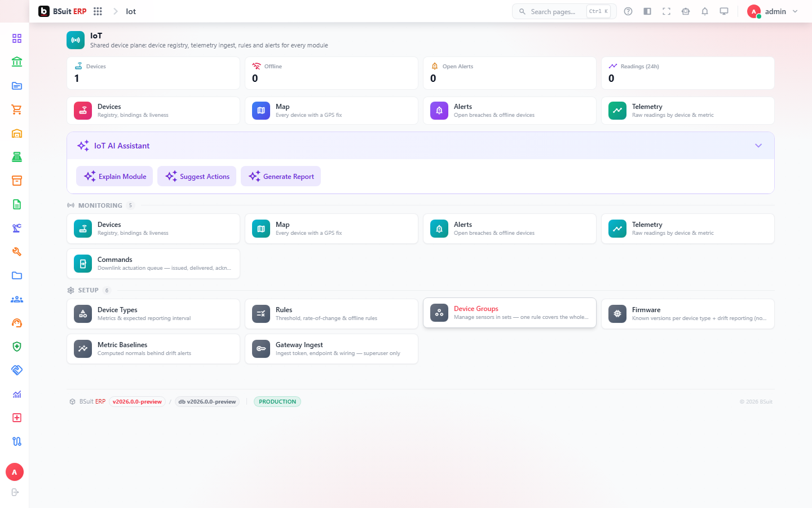Open the apps grid launcher icon

98,11
